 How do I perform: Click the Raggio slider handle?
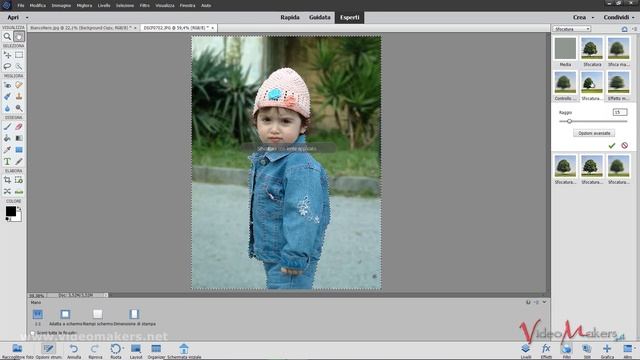[x=569, y=121]
